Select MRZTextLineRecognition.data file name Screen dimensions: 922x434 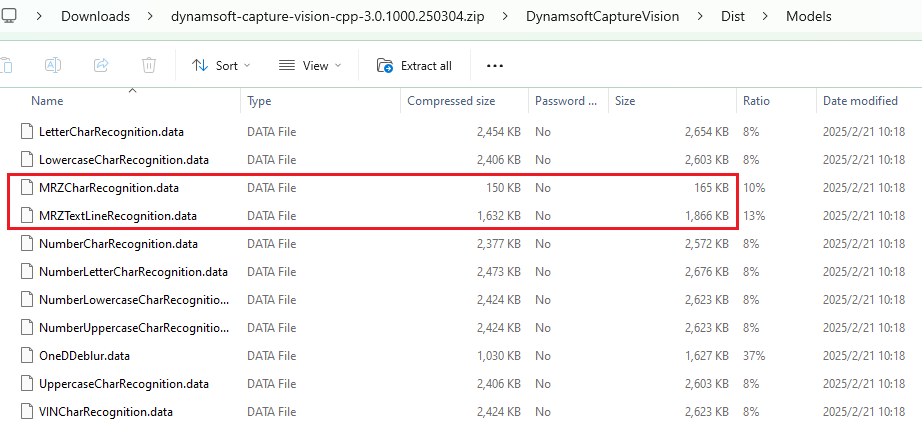click(x=118, y=216)
